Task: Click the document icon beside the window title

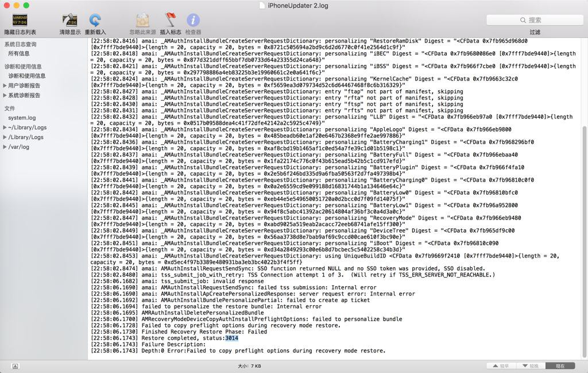Action: pos(262,6)
